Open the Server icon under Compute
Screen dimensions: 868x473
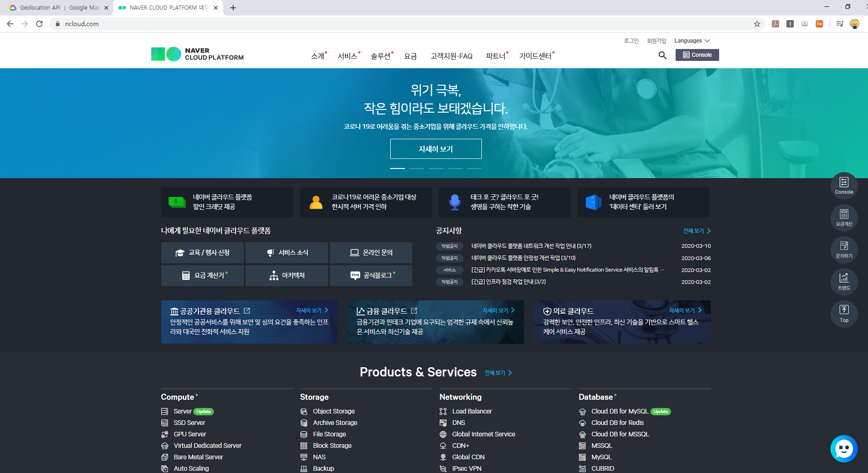pos(164,411)
